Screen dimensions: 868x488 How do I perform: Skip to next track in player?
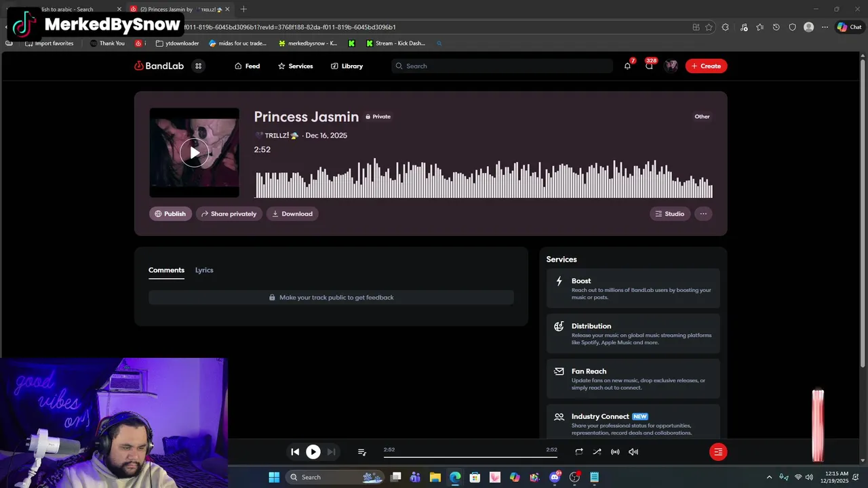pyautogui.click(x=331, y=451)
